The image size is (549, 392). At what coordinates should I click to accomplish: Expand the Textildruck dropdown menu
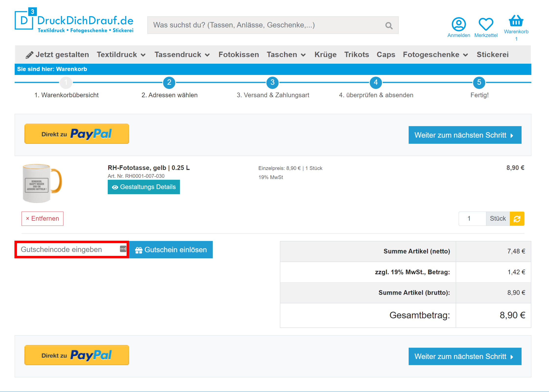[x=121, y=55]
